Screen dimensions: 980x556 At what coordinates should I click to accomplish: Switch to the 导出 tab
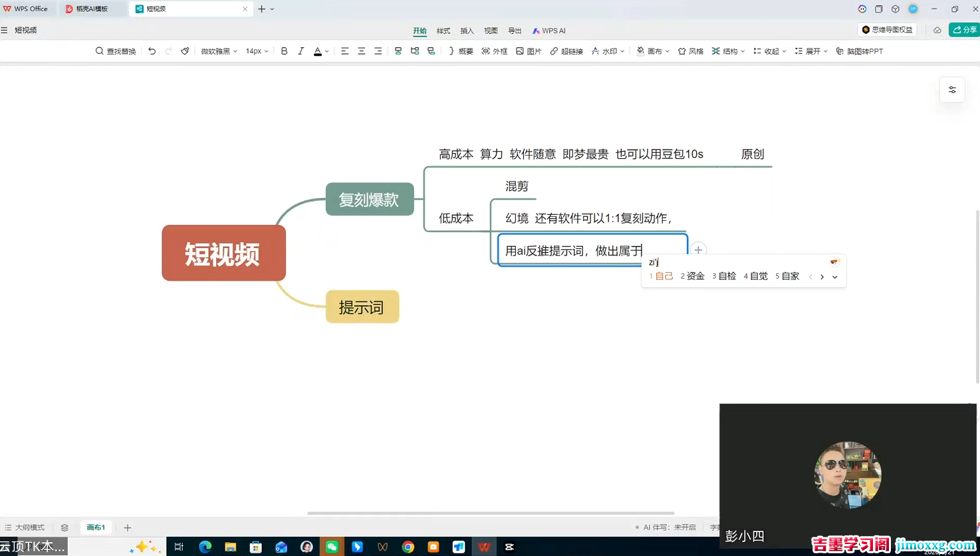[515, 31]
